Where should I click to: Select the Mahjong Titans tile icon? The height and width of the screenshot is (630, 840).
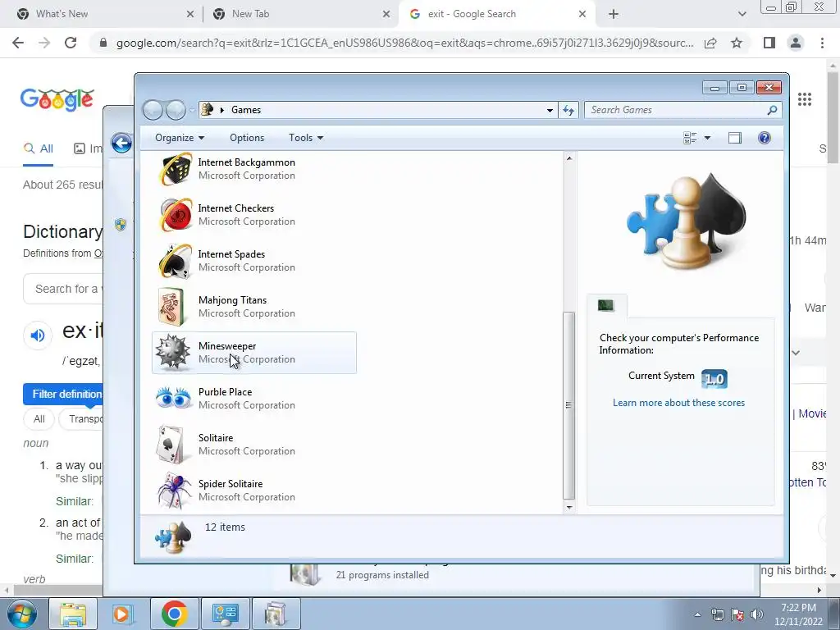(x=172, y=307)
